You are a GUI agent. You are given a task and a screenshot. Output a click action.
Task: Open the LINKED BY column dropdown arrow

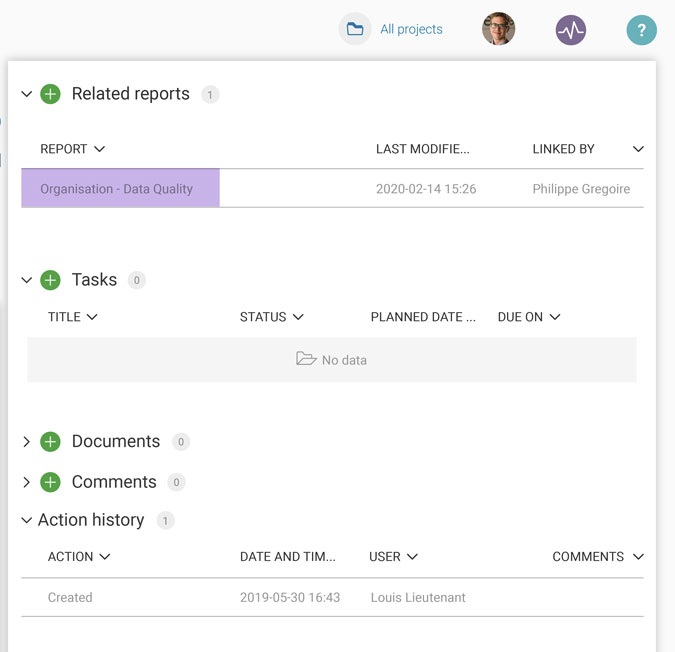[638, 149]
